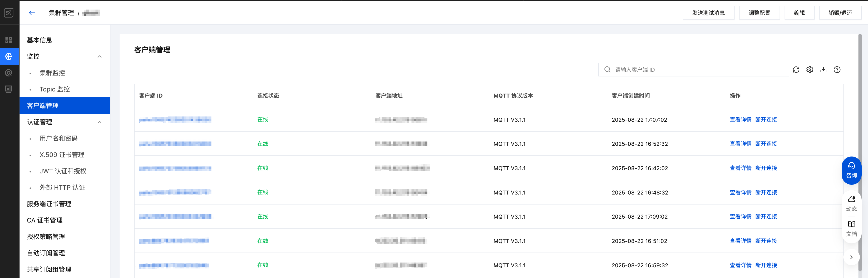Download the client list
Viewport: 868px width, 278px height.
click(823, 70)
